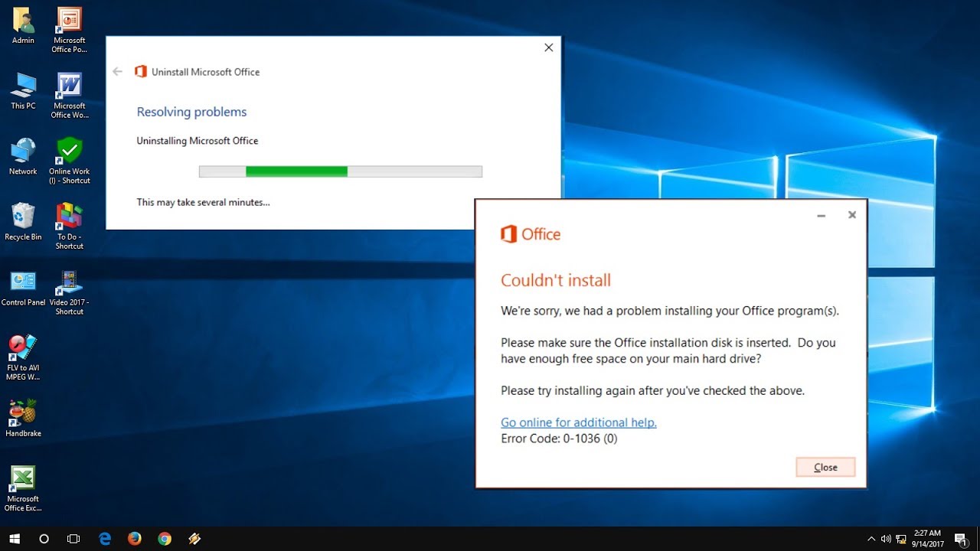The height and width of the screenshot is (551, 980).
Task: Click the Close button in Couldn't install dialog
Action: pyautogui.click(x=825, y=467)
